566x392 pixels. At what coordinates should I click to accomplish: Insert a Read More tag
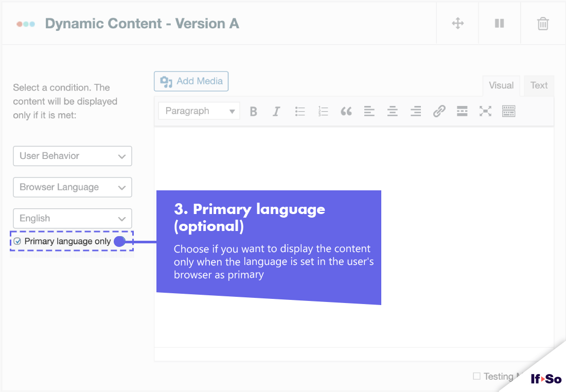coord(462,111)
